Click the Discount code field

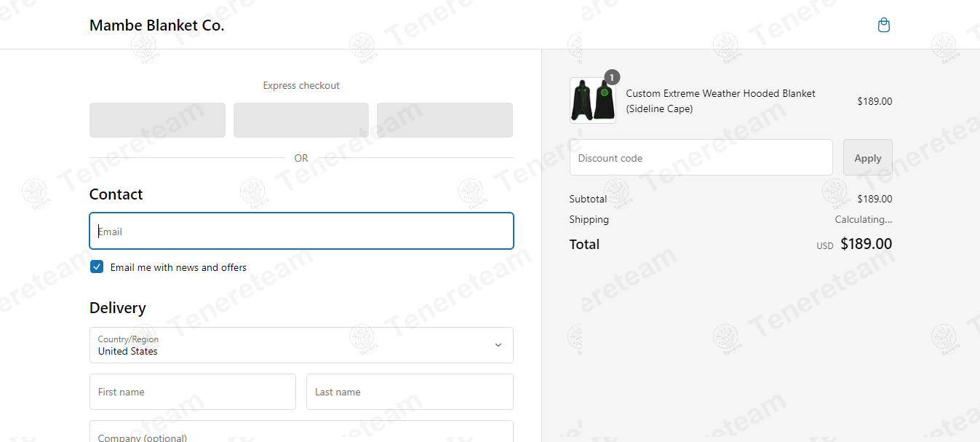(x=701, y=157)
